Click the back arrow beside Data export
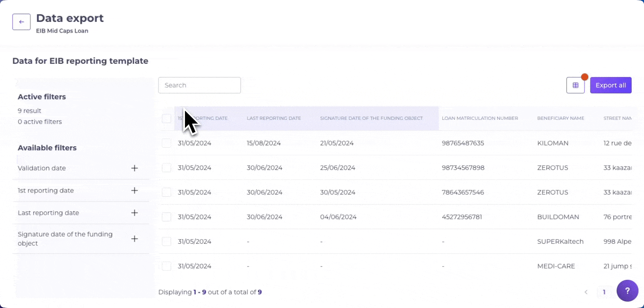Image resolution: width=644 pixels, height=308 pixels. 21,21
